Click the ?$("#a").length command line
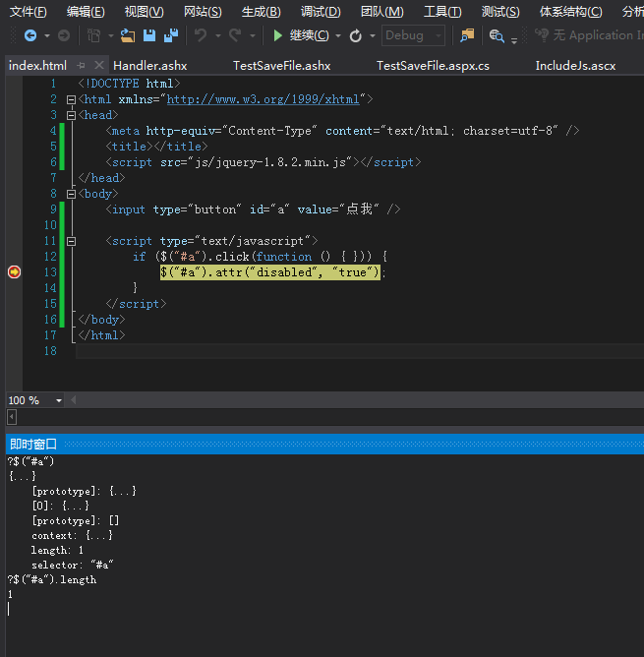The image size is (644, 657). click(x=52, y=580)
